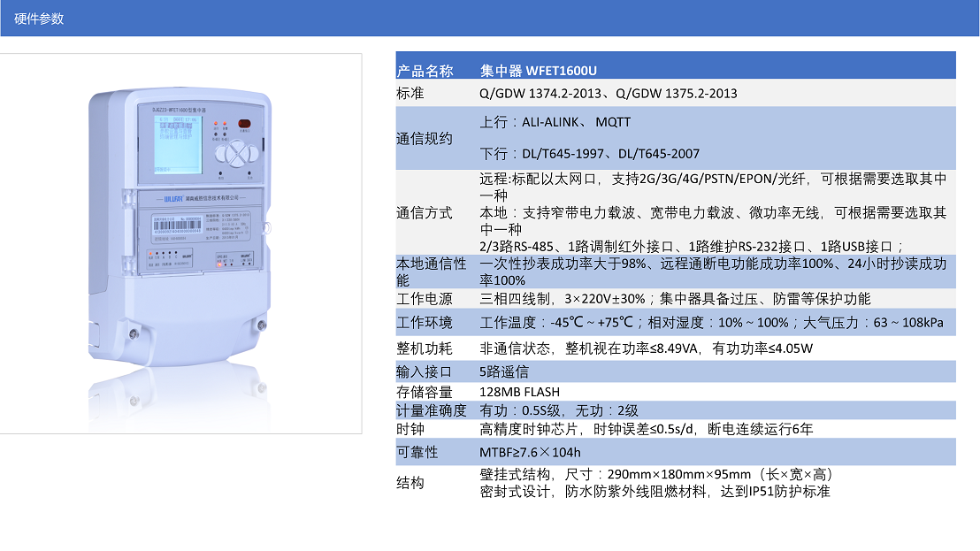The height and width of the screenshot is (551, 980).
Task: Click the 存储容量 row label
Action: pos(425,392)
